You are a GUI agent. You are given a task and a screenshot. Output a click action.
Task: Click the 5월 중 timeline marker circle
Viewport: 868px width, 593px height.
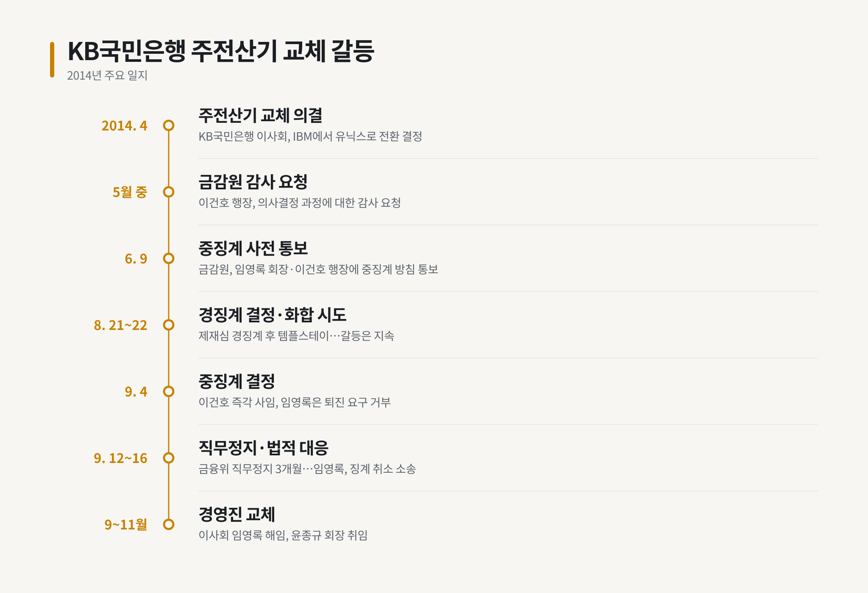pos(169,192)
